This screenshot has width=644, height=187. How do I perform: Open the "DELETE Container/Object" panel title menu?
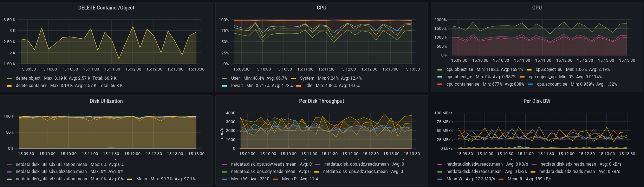pos(106,8)
